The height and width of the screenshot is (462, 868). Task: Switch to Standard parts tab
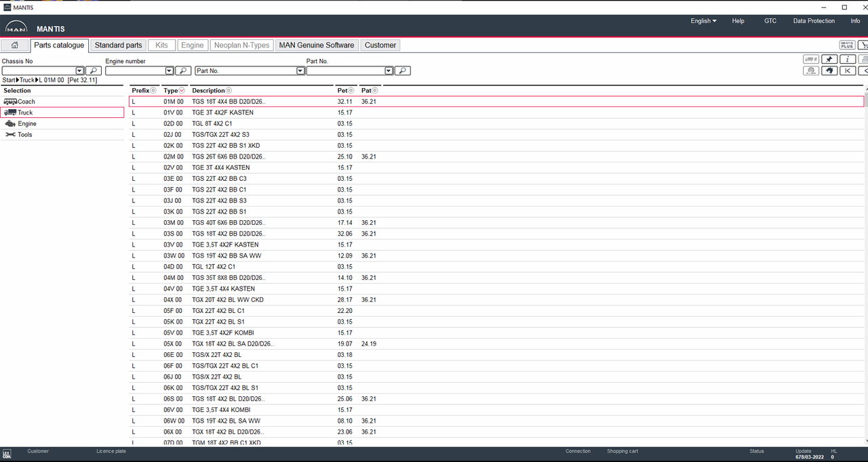click(x=118, y=45)
